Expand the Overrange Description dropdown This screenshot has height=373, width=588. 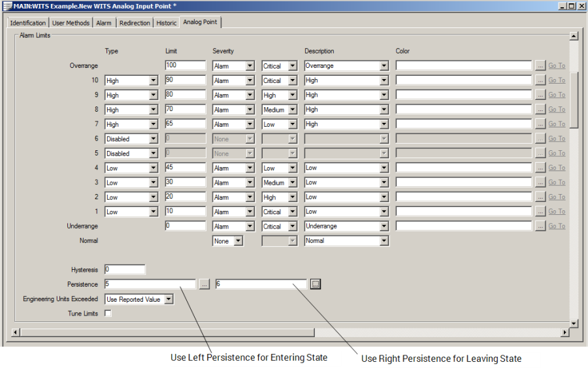(x=384, y=66)
